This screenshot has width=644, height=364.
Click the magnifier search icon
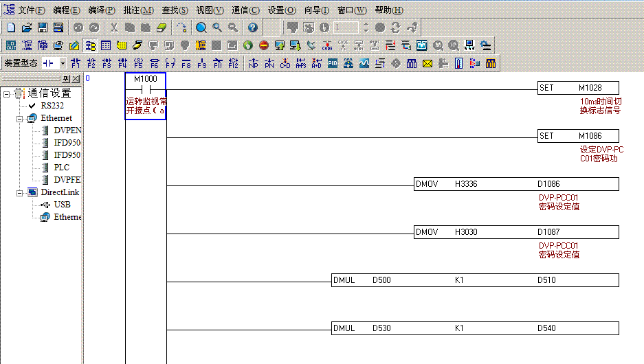click(201, 27)
